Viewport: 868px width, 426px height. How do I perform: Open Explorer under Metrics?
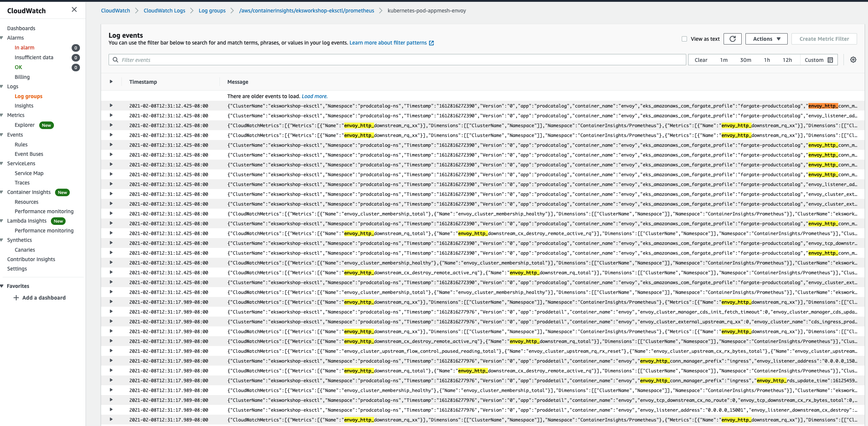click(25, 125)
